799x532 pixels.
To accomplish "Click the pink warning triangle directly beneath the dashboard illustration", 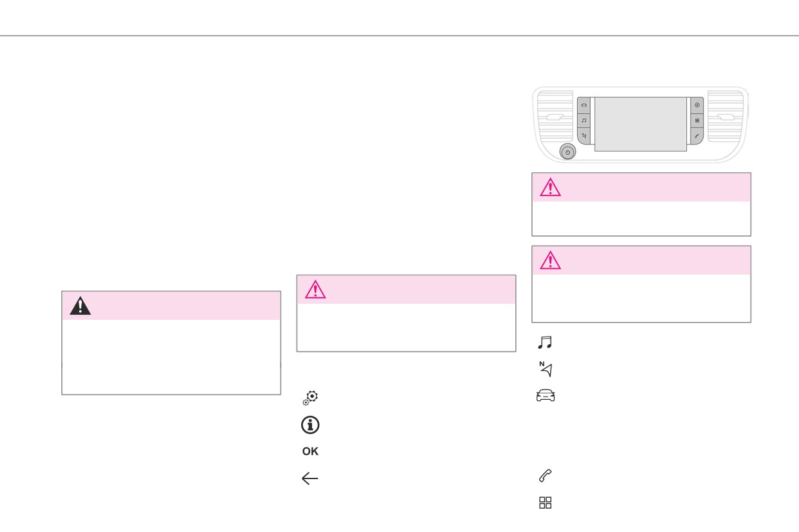I will [x=550, y=187].
